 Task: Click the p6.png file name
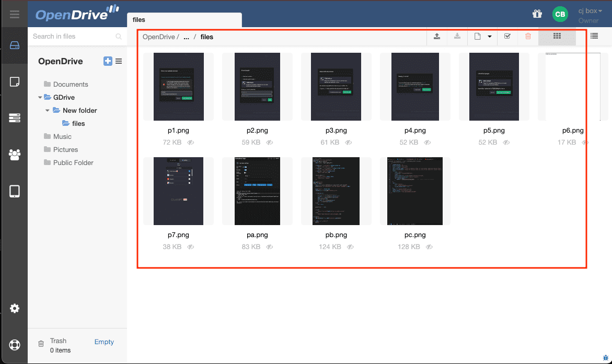[x=573, y=131]
